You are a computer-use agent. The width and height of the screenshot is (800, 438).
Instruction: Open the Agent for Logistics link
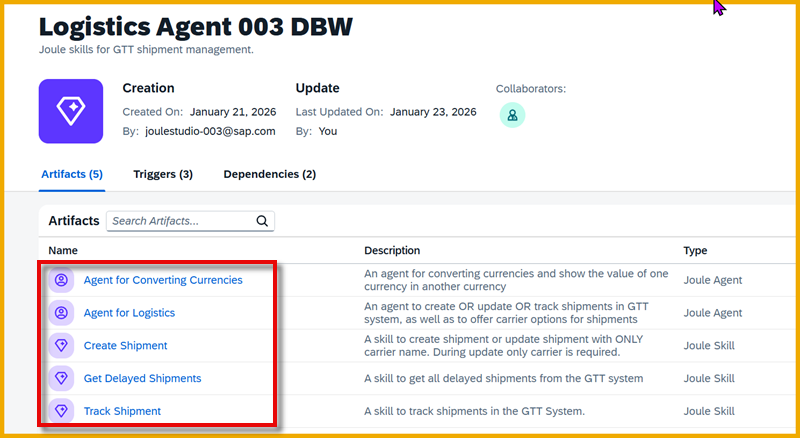point(129,313)
